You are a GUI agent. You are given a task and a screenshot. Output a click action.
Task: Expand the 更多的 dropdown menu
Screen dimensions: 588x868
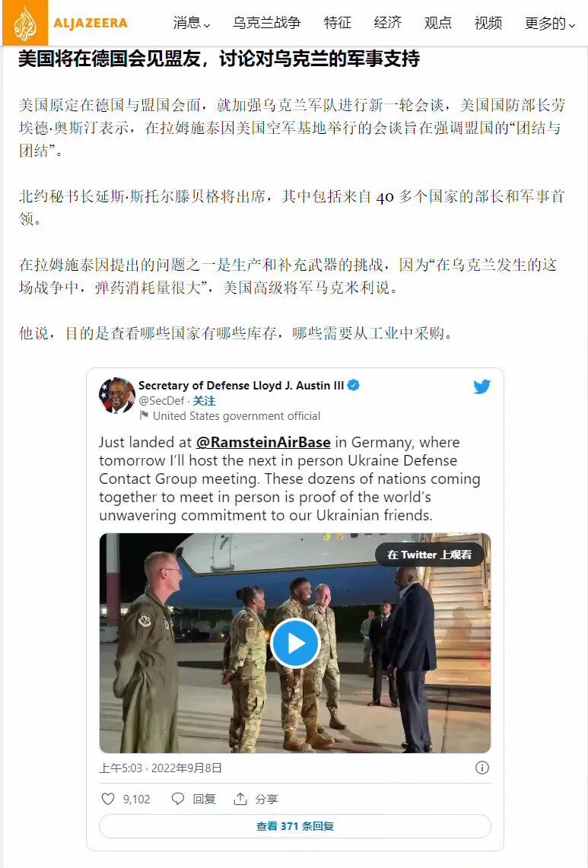[550, 23]
